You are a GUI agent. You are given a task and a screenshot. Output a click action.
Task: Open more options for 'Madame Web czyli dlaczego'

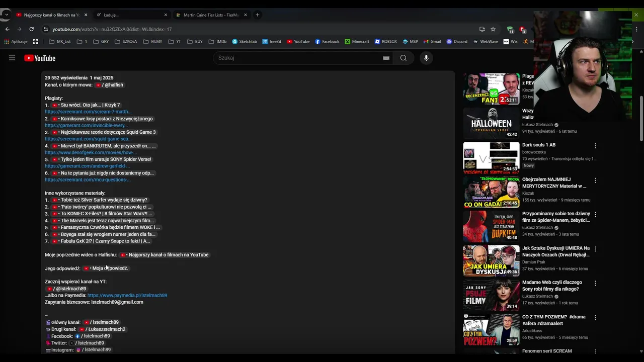coord(595,283)
